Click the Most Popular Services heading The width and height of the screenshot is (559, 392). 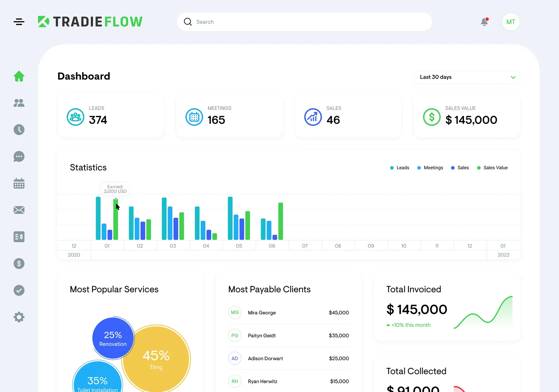click(114, 289)
